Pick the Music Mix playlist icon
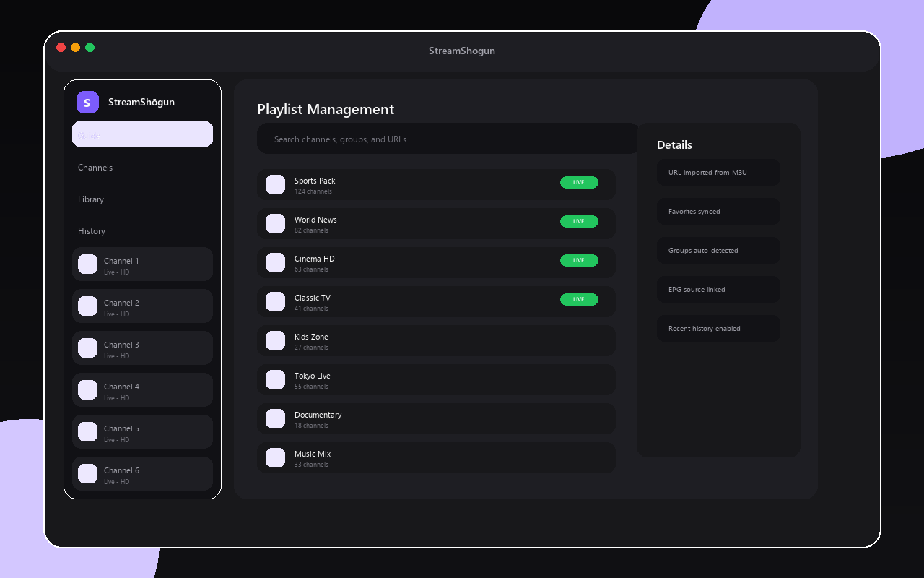The image size is (924, 578). (x=275, y=458)
